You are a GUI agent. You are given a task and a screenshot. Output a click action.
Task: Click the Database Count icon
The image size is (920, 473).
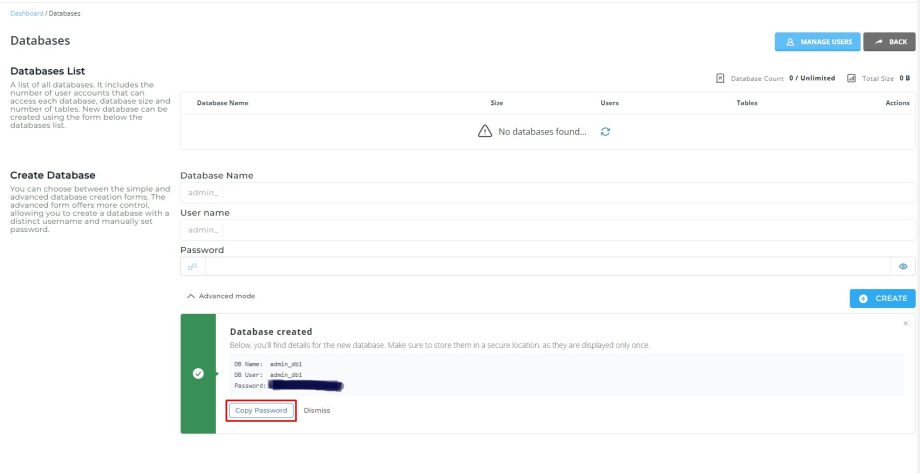pos(721,78)
